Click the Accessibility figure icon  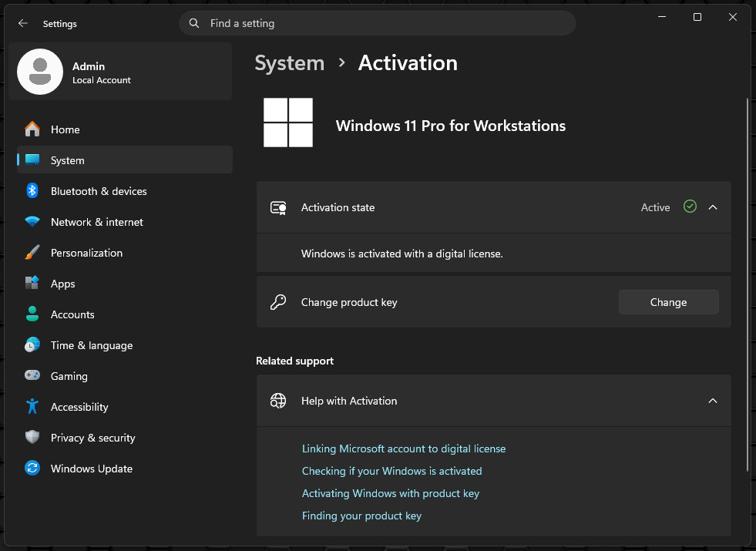[32, 406]
